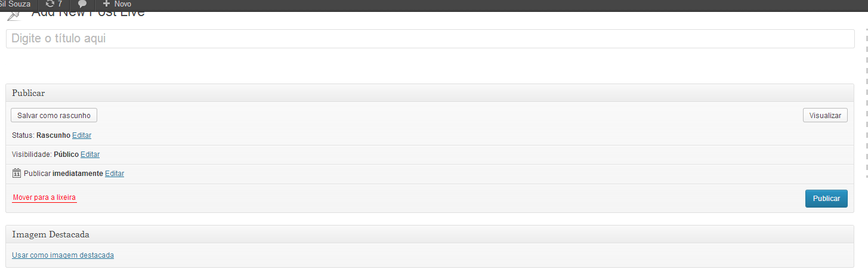Click Mover para a lixeira link
Screen dimensions: 868x275
(44, 197)
